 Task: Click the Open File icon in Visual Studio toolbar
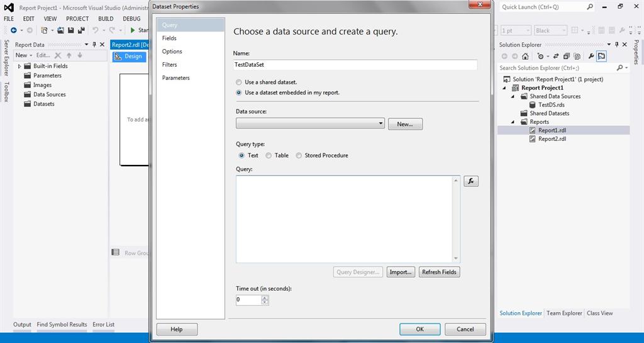pyautogui.click(x=60, y=30)
